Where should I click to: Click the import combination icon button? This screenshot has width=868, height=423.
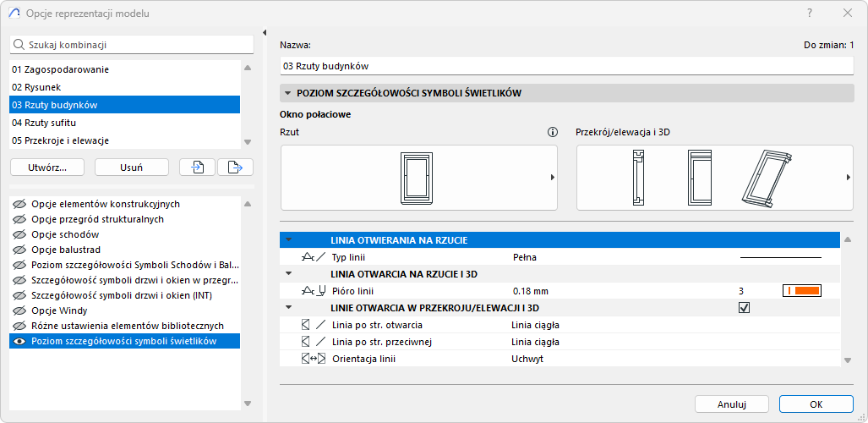pyautogui.click(x=198, y=168)
